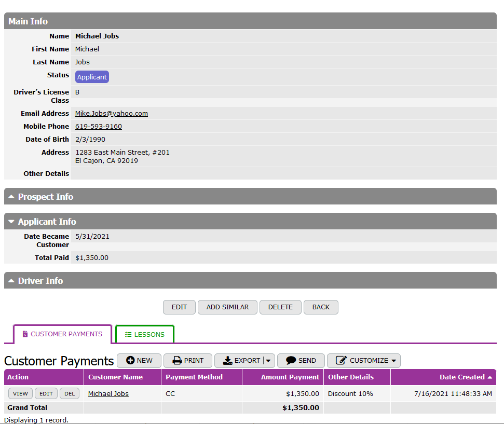Select the CUSTOMER PAYMENTS tab
This screenshot has width=504, height=424.
coord(62,334)
